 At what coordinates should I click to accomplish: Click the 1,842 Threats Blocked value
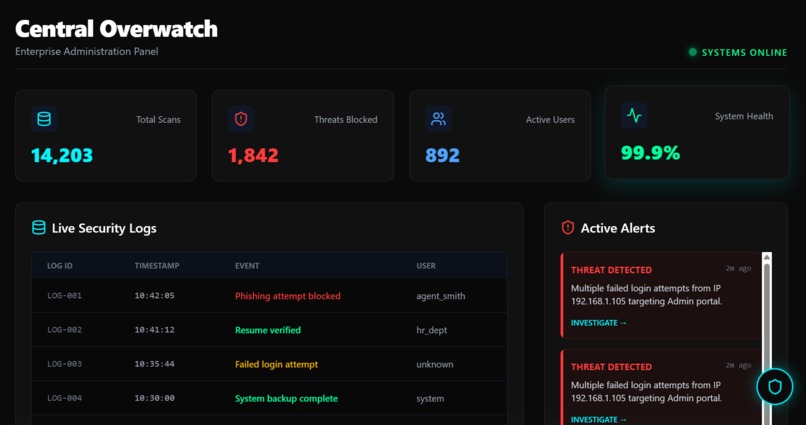(253, 155)
